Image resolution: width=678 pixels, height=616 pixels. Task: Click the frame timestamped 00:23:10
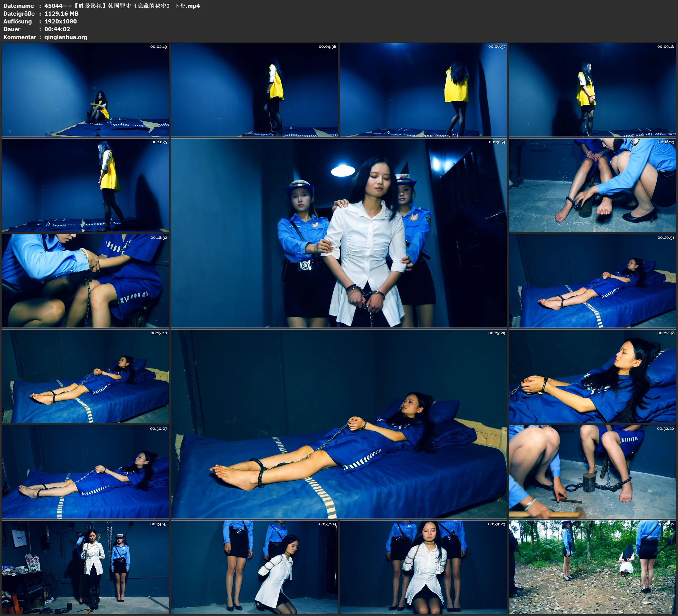85,376
